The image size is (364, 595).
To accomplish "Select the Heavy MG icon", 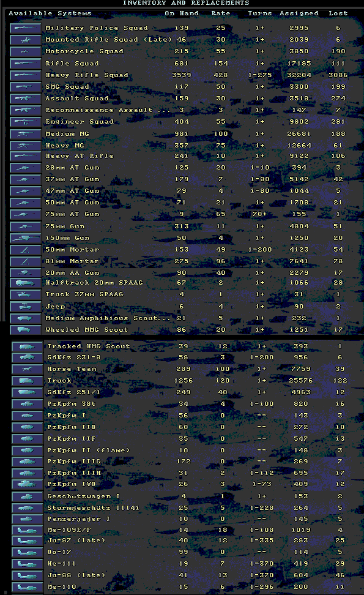I will pos(26,146).
